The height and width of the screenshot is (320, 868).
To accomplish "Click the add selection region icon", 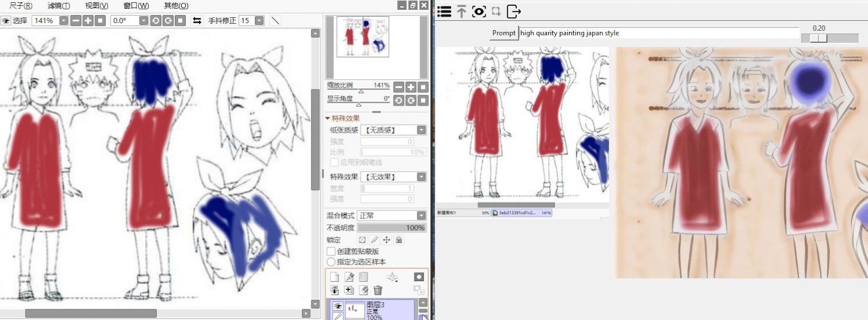I will point(496,11).
